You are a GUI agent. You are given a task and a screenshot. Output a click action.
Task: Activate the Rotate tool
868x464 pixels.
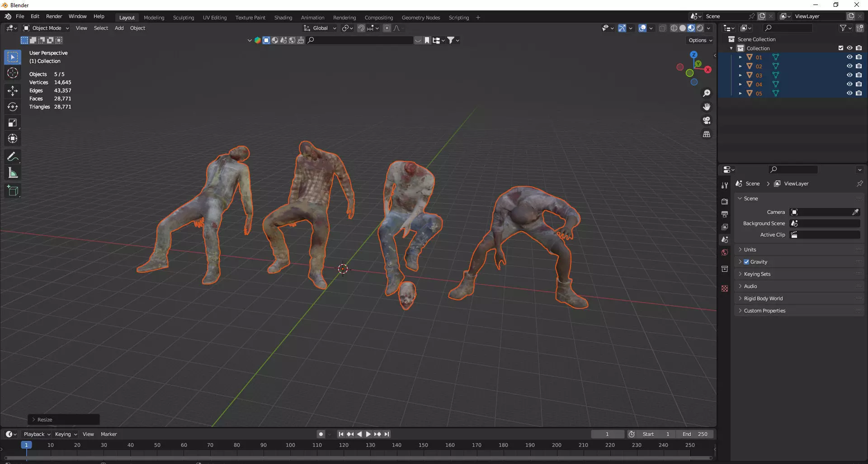pos(13,107)
